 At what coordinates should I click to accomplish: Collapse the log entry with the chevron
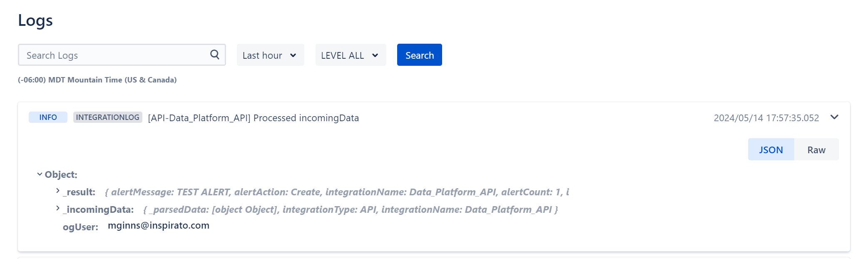(x=834, y=117)
